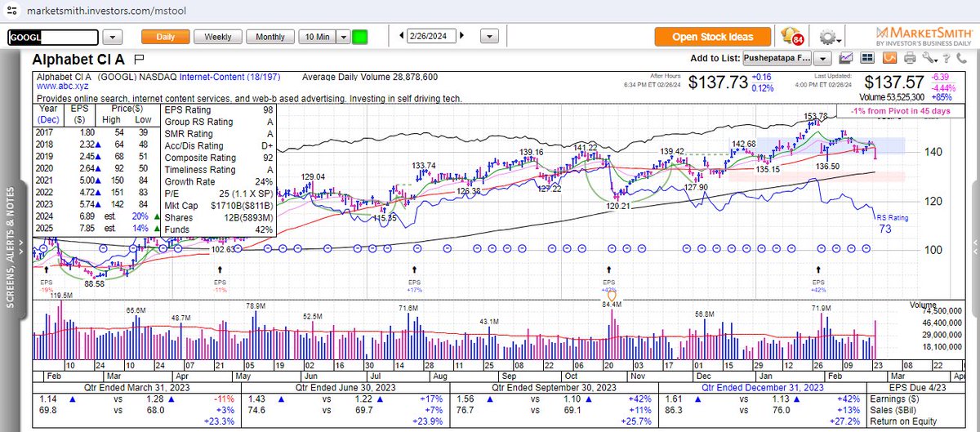This screenshot has width=980, height=432.
Task: Open the Add to List dropdown arrow
Action: click(822, 58)
